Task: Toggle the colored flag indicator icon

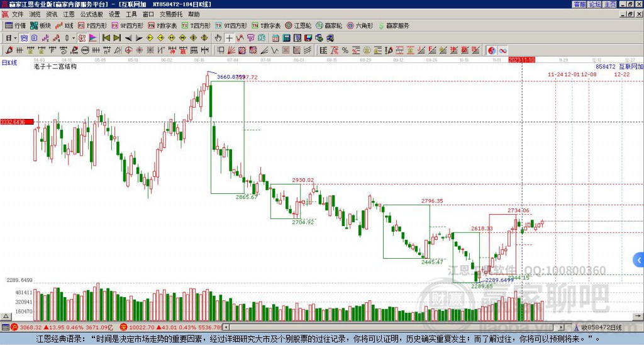Action: tap(93, 38)
